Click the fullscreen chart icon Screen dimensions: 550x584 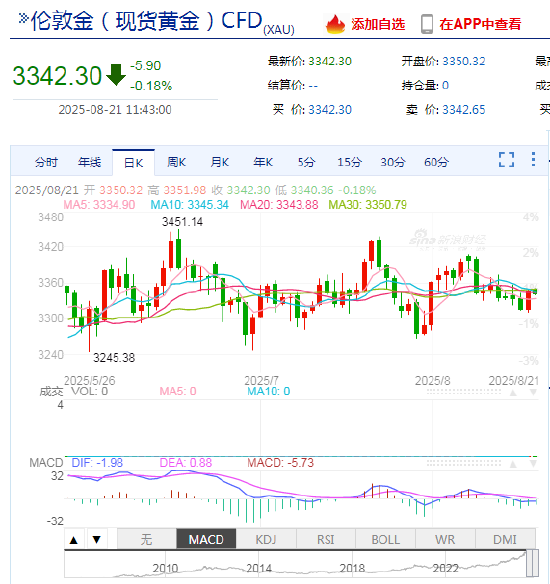[506, 159]
